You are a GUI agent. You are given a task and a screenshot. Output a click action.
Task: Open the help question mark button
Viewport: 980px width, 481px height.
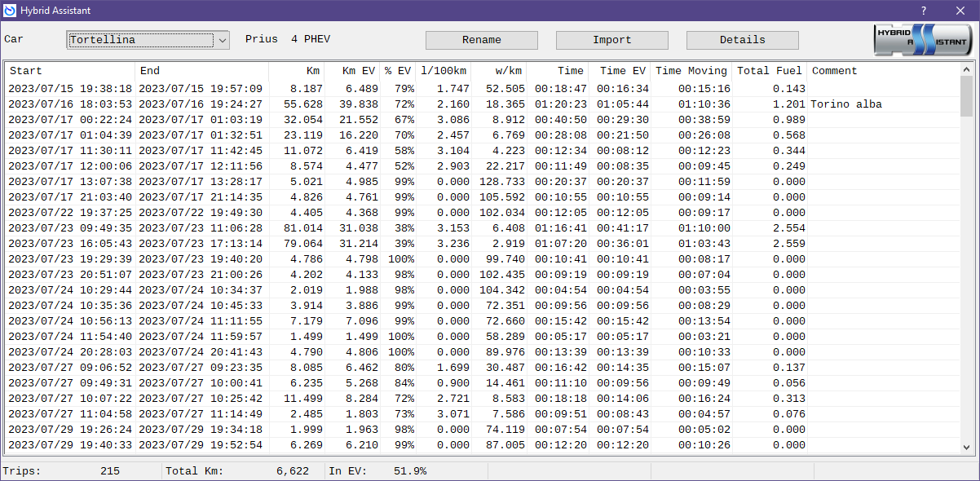(924, 11)
